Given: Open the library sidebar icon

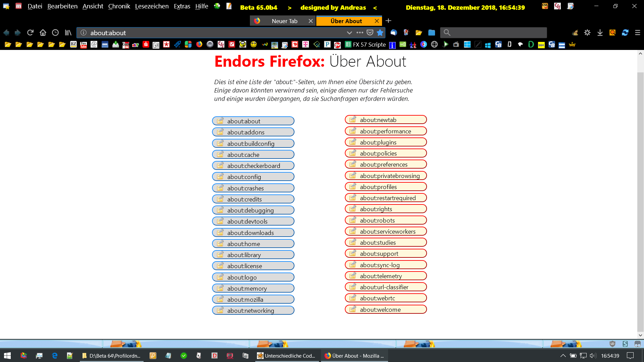Looking at the screenshot, I should (x=68, y=33).
